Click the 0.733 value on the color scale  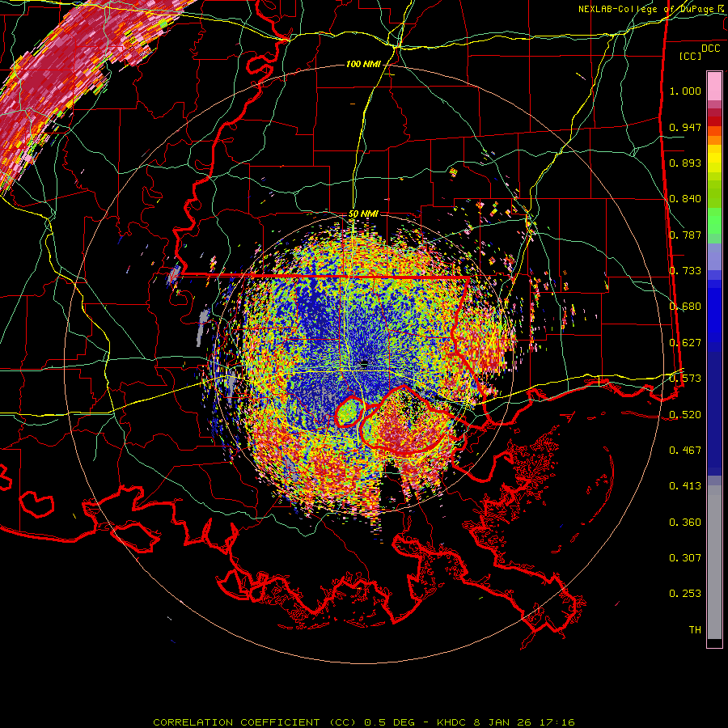point(685,270)
